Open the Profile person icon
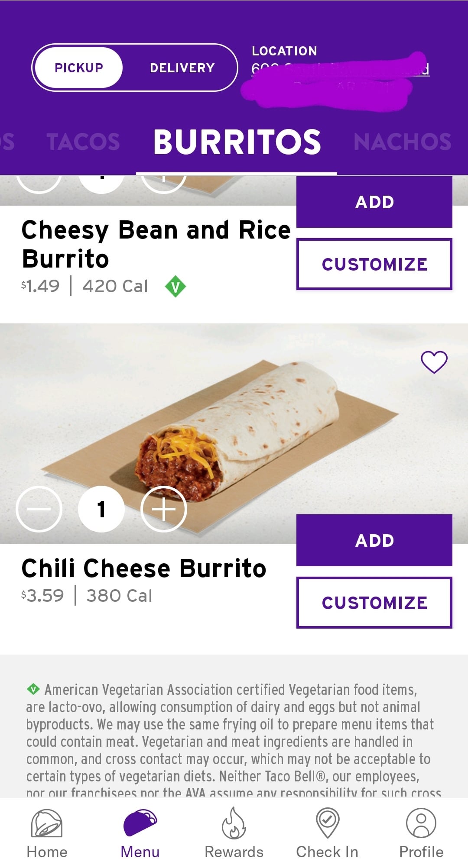The height and width of the screenshot is (868, 468). click(421, 822)
